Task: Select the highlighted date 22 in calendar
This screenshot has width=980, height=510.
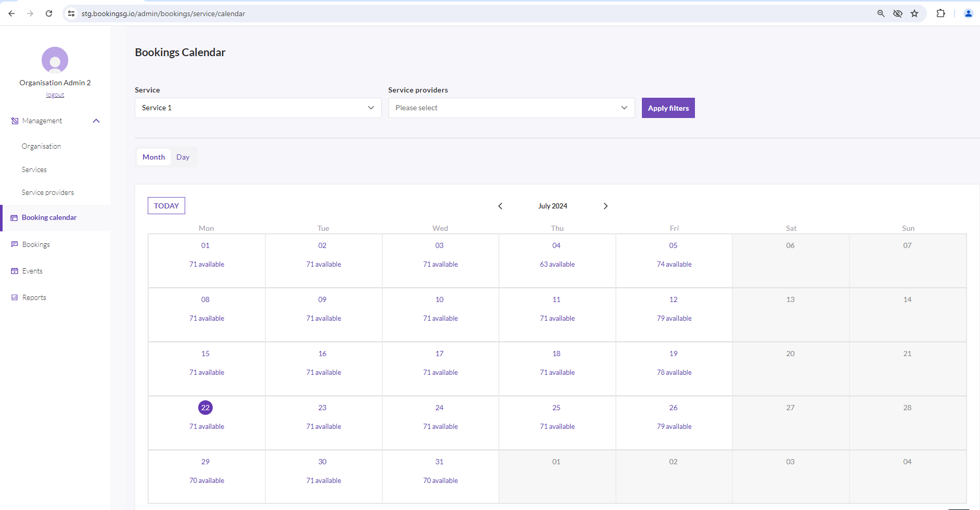Action: (205, 408)
